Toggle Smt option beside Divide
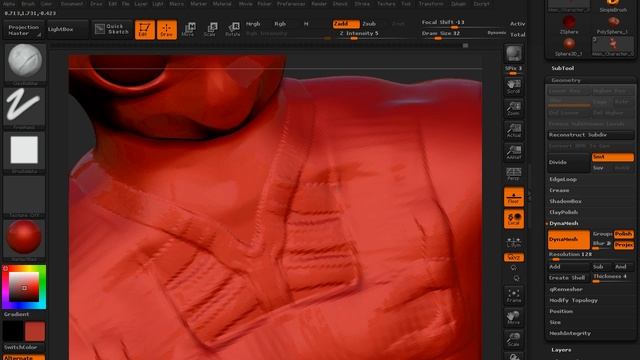 click(613, 157)
